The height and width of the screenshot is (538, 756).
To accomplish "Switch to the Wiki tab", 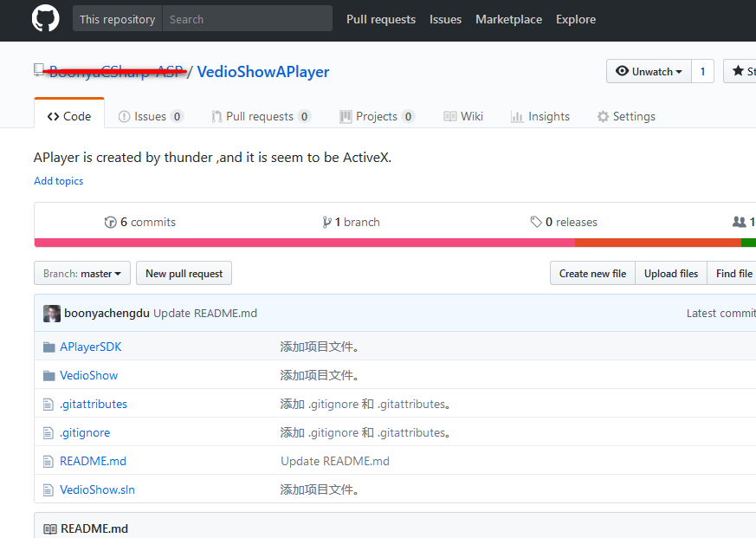I will tap(462, 116).
